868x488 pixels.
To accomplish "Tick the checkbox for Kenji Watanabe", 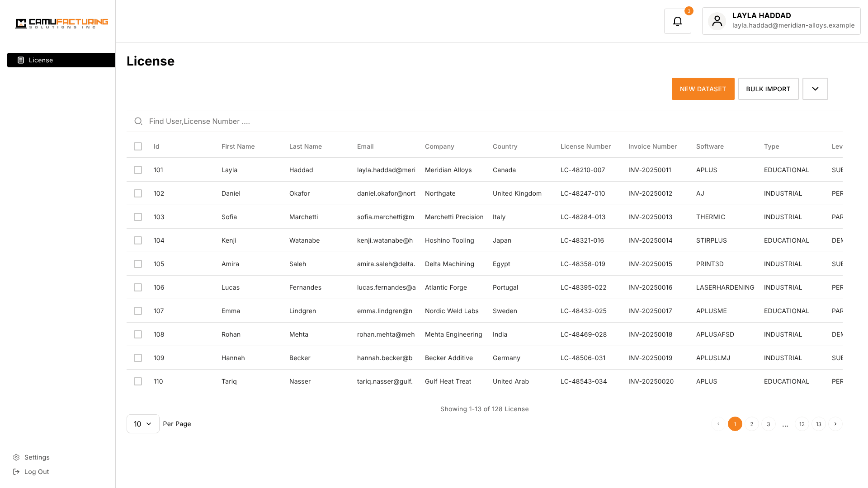I will 138,240.
